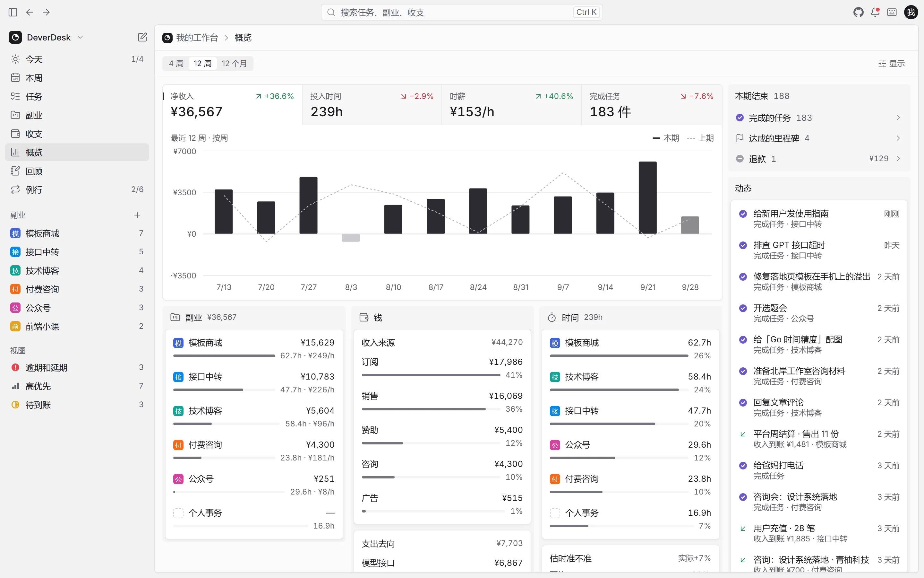Open 例行 in the sidebar
924x578 pixels.
77,189
